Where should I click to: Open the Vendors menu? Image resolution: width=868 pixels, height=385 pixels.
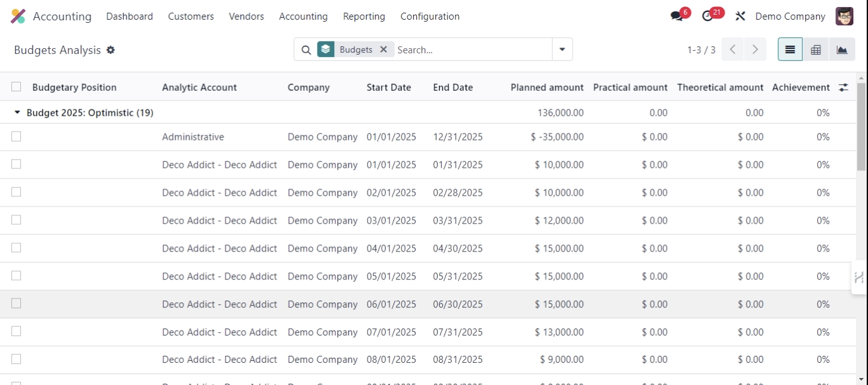(246, 17)
